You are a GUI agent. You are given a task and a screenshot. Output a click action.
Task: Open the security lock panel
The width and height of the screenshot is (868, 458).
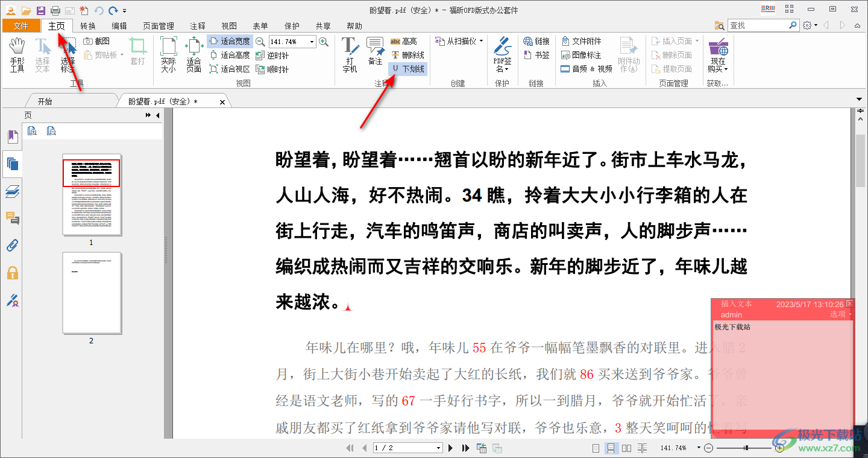click(x=12, y=273)
